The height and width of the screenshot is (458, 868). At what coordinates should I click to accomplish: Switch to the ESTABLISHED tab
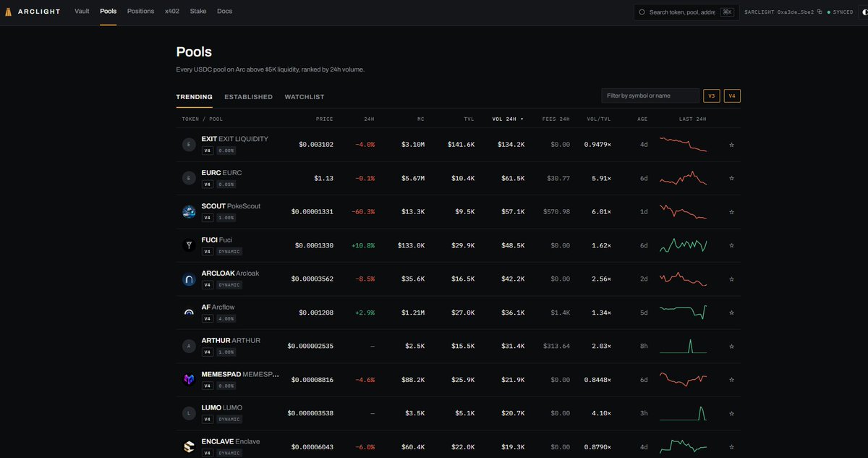point(248,97)
